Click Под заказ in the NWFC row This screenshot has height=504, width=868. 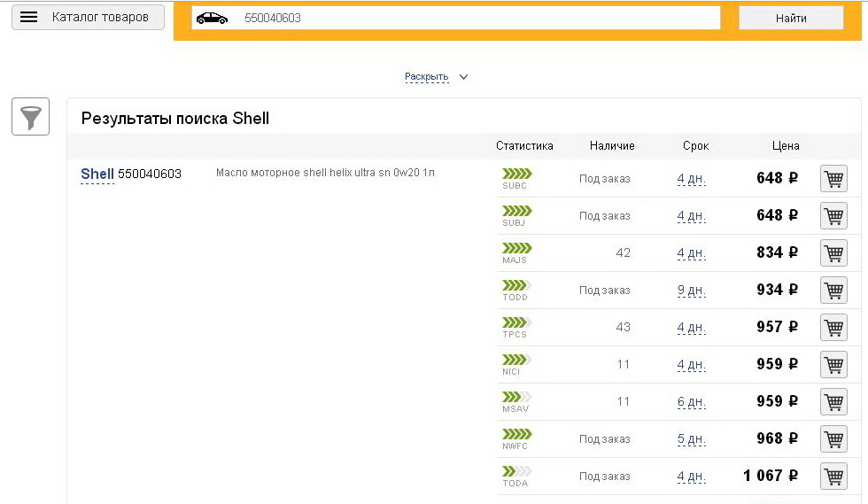tap(604, 439)
